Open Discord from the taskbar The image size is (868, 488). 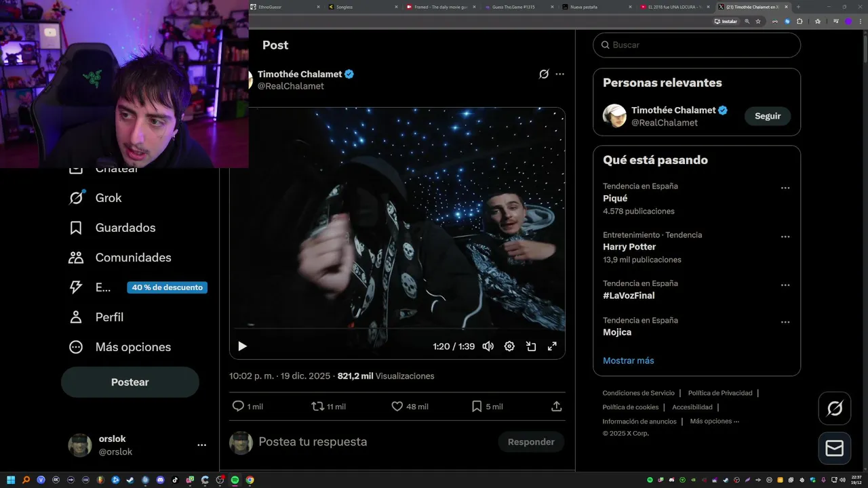160,480
